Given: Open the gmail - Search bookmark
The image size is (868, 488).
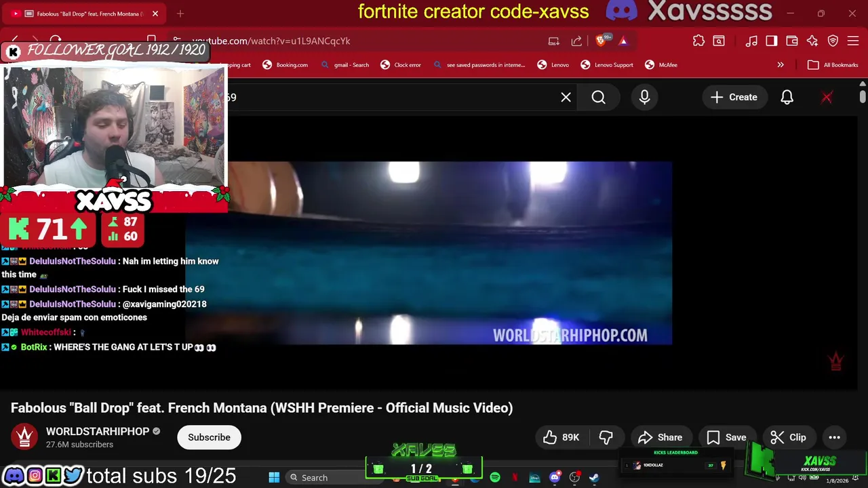Looking at the screenshot, I should [344, 65].
